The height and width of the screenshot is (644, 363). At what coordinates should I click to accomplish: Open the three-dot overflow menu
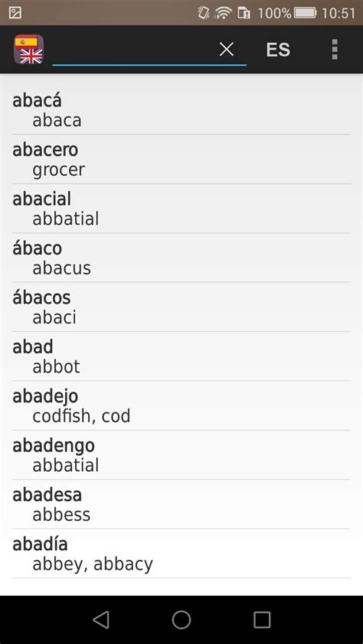tap(335, 49)
